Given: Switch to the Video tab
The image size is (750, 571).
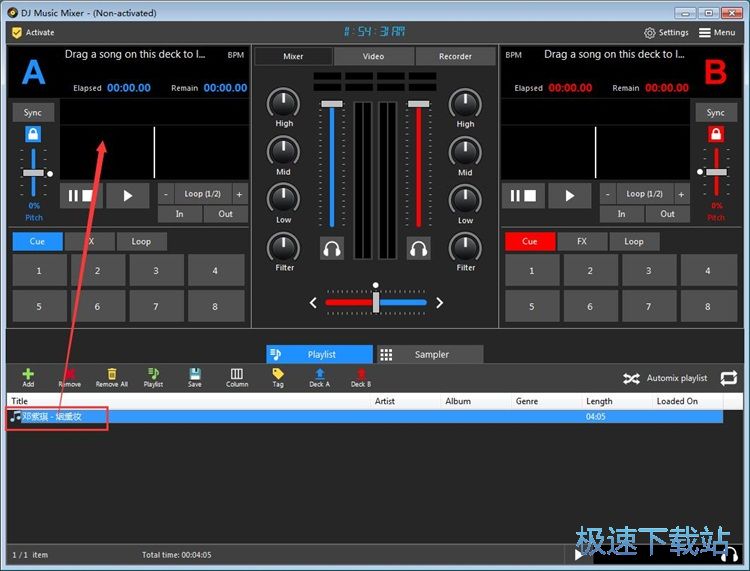Looking at the screenshot, I should coord(374,56).
